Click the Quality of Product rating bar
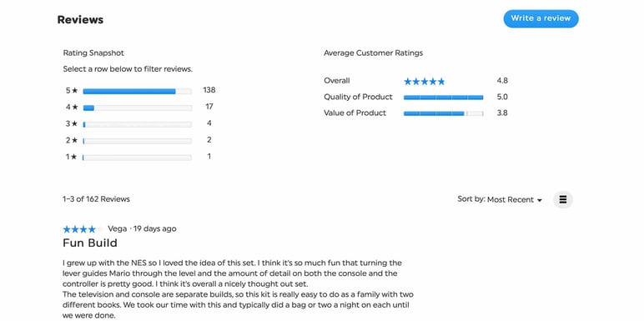Viewport: 644px width, 321px height. (x=443, y=98)
